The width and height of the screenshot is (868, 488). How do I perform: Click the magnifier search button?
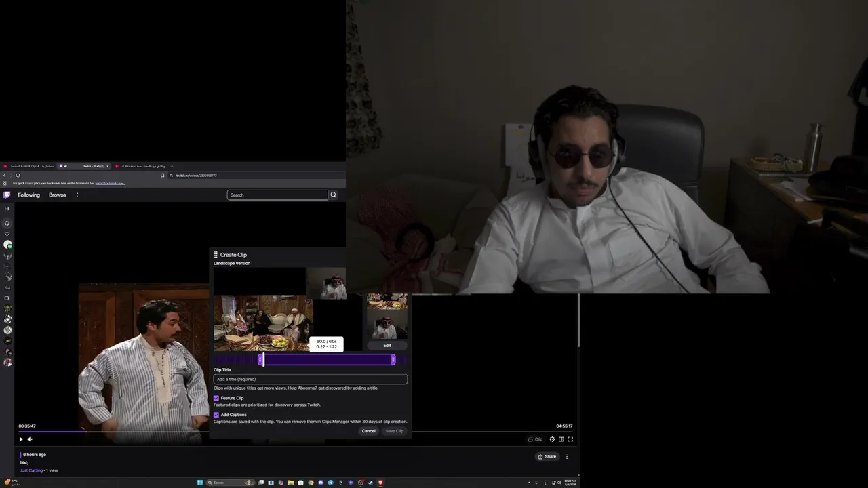point(333,195)
